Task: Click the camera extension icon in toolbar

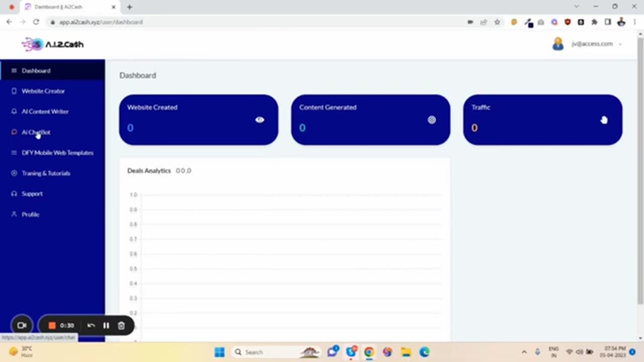Action: [541, 22]
